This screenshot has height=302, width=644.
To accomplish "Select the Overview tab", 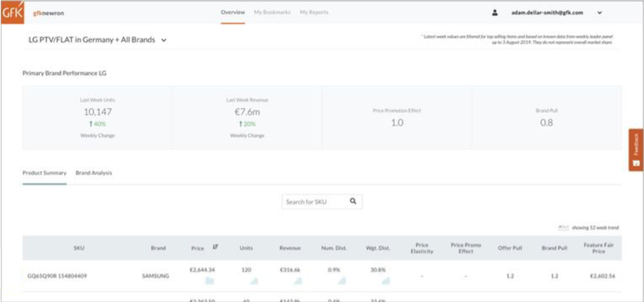I will pos(233,12).
